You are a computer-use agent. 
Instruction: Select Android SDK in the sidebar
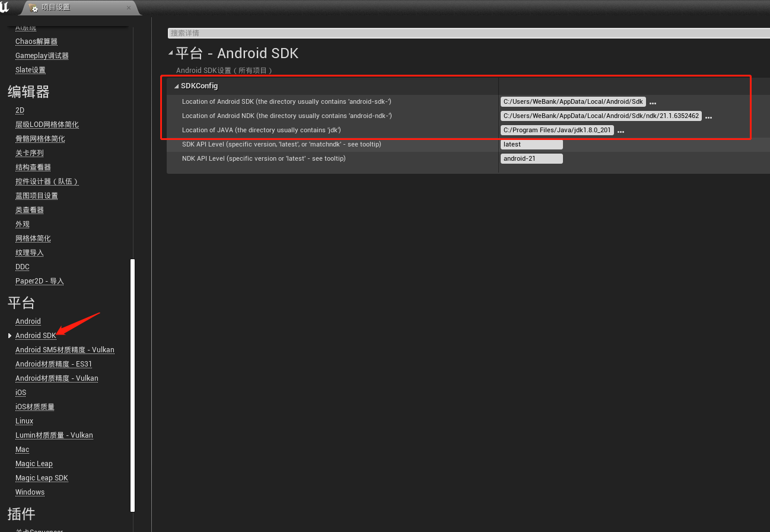[36, 336]
